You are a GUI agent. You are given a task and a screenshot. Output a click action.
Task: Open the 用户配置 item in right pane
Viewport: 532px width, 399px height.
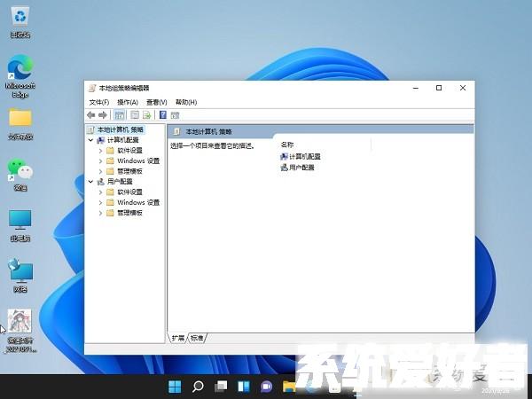pyautogui.click(x=301, y=167)
